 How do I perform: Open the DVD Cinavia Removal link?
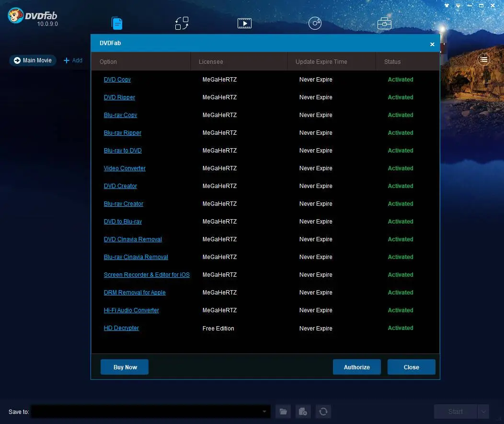(x=133, y=239)
